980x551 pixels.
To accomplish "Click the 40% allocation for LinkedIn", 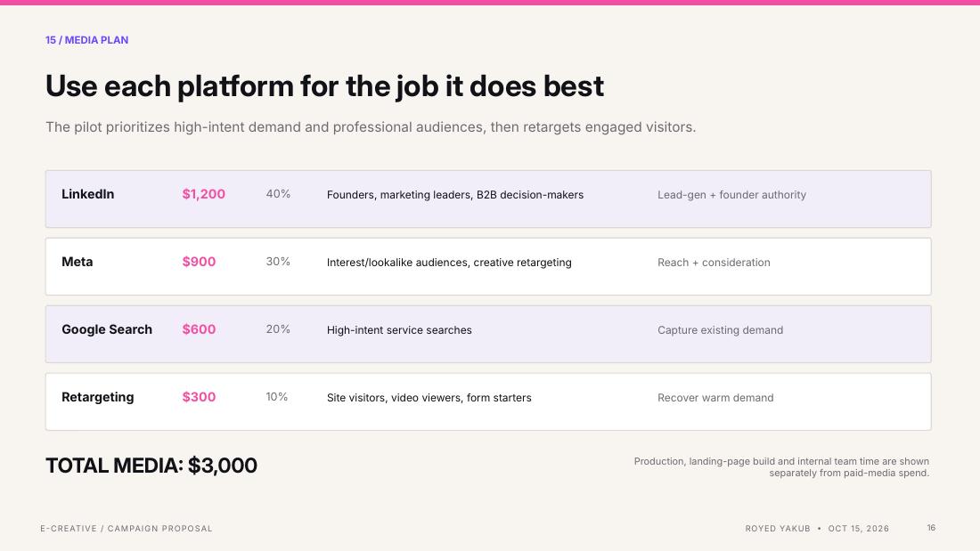I will 278,194.
